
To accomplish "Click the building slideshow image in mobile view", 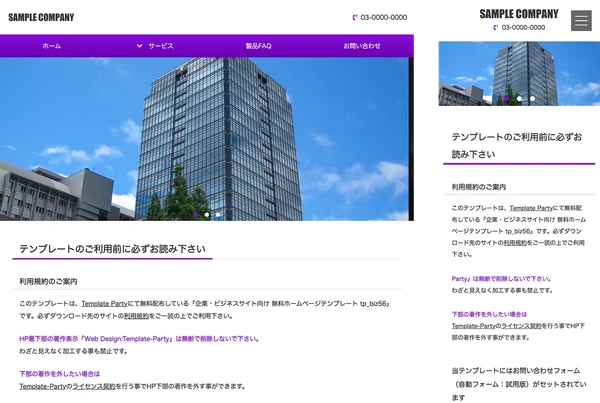I will (519, 73).
